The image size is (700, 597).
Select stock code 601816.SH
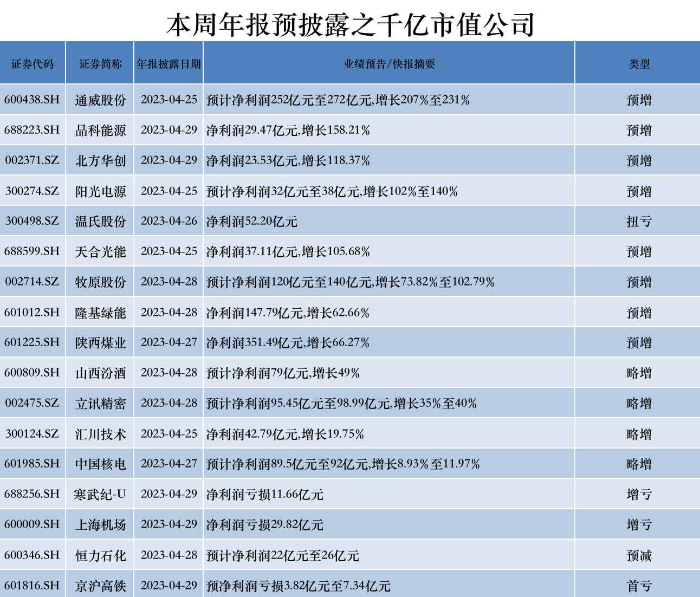pos(32,586)
